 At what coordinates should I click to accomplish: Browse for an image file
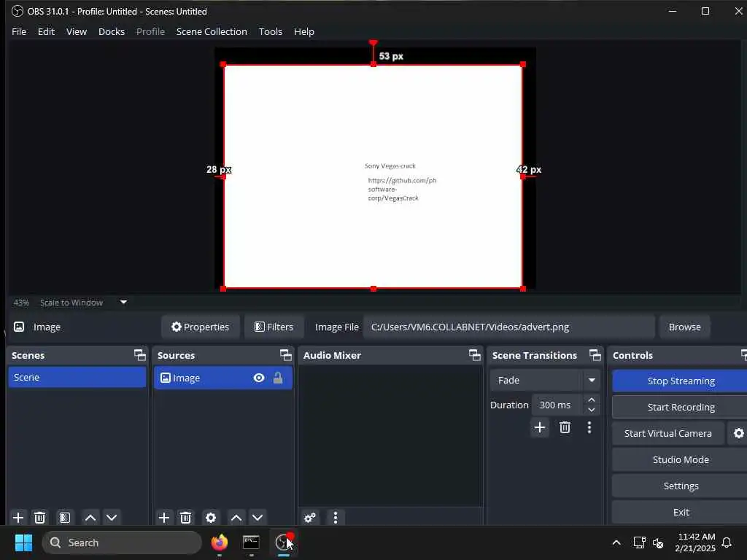[x=684, y=327]
